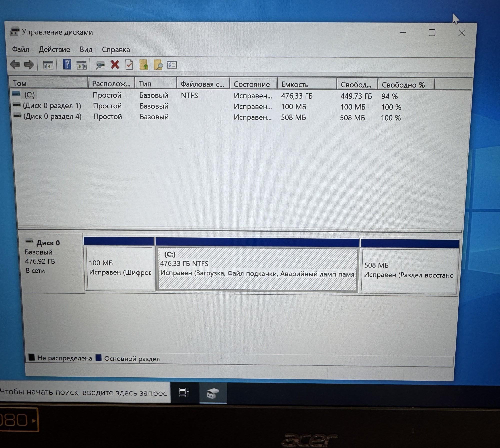500x448 pixels.
Task: Click the Основной раздел blue legend swatch
Action: coord(99,358)
